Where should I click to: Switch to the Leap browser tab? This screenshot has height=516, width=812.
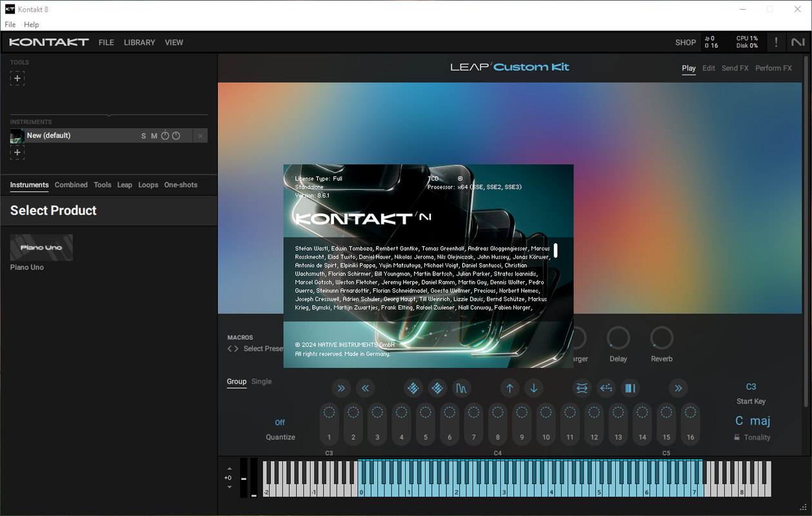124,185
